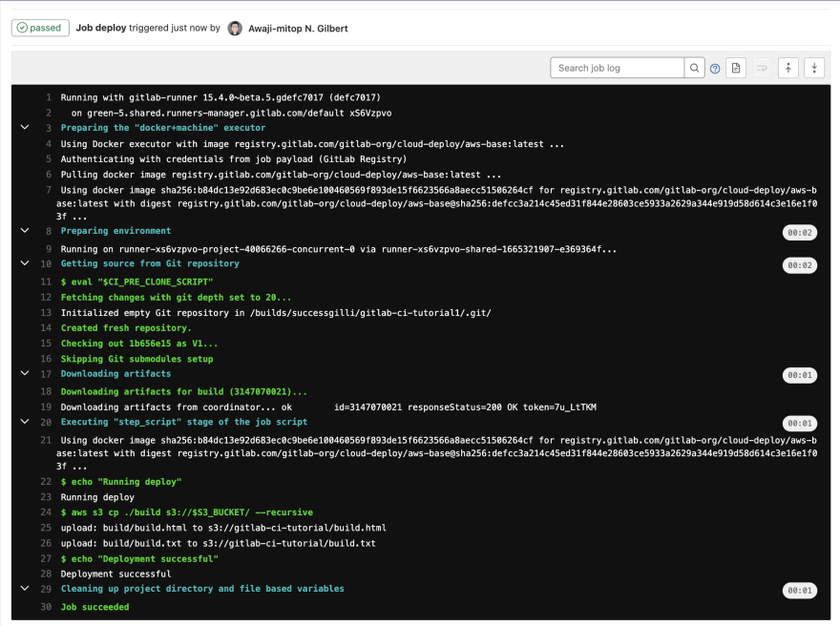Open line number 30 link
840x626 pixels.
point(46,607)
